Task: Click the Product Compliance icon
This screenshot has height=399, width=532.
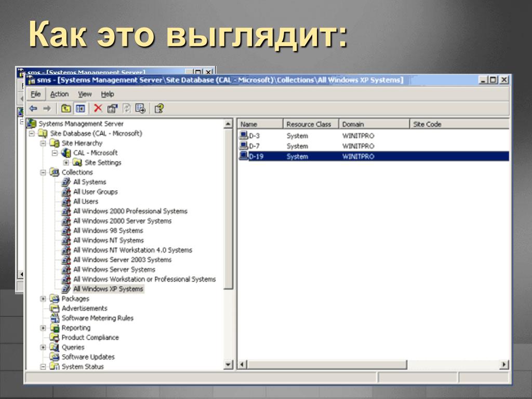Action: tap(55, 338)
